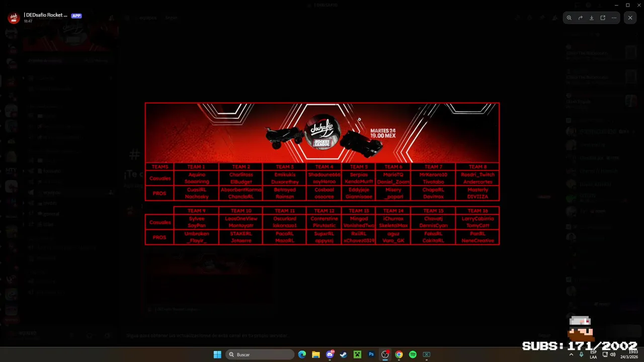The image size is (644, 362).
Task: Click the purple APP badge
Action: tap(76, 16)
